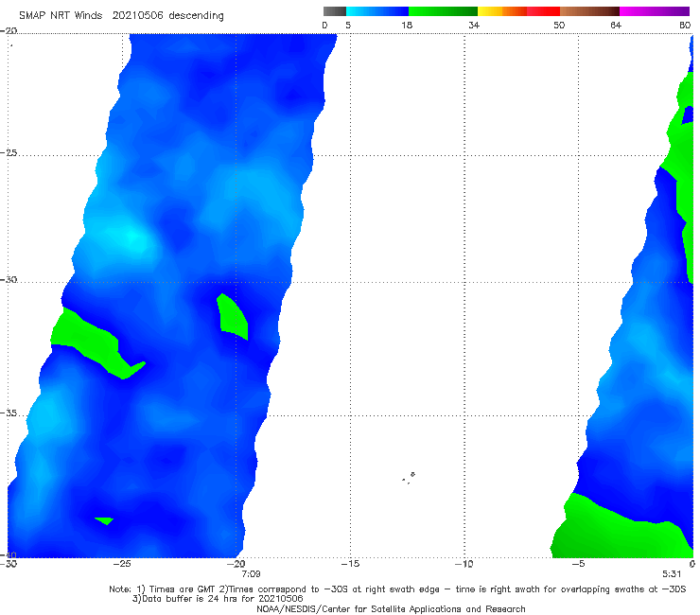Click the brown 50–64 color bar segment
This screenshot has height=615, width=700.
click(589, 11)
